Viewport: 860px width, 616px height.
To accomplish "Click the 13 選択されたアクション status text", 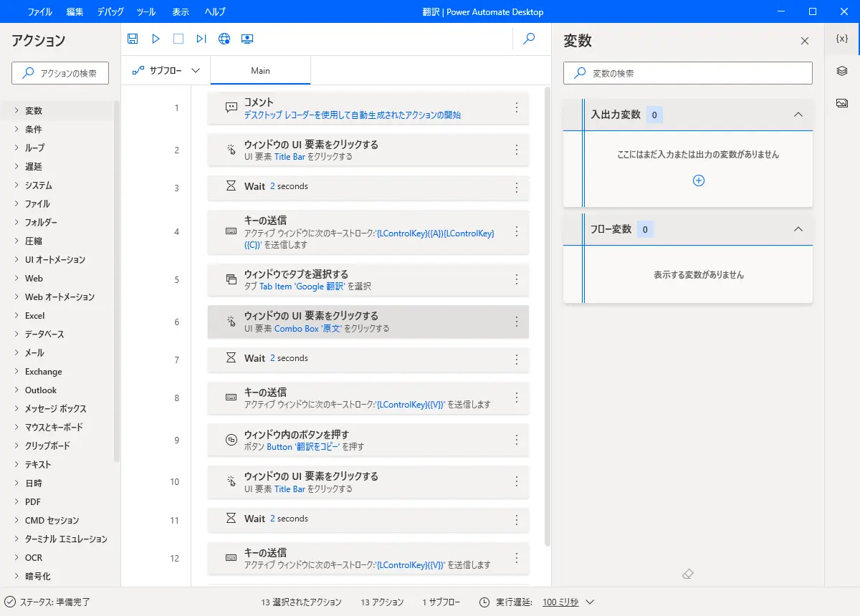I will pyautogui.click(x=301, y=602).
